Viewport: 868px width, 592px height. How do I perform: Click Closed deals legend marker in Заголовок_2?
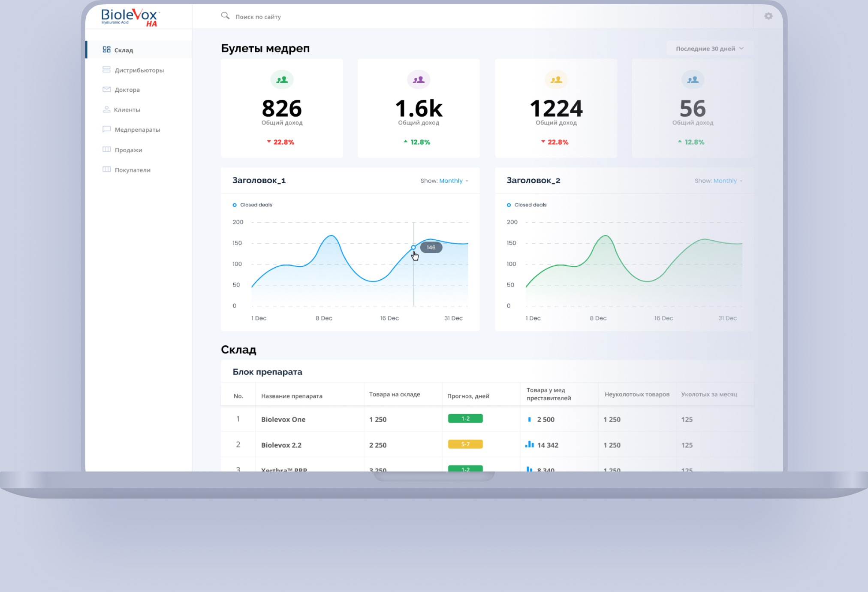pyautogui.click(x=509, y=205)
